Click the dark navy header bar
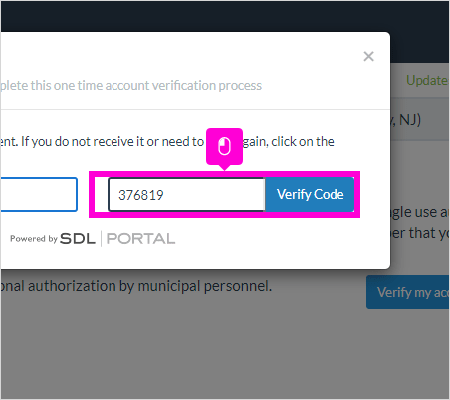 225,16
